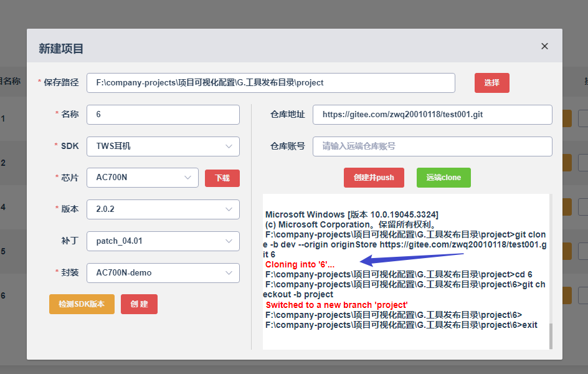Click the "Switched to a new branch 'project'" line
The height and width of the screenshot is (374, 588).
(x=336, y=305)
